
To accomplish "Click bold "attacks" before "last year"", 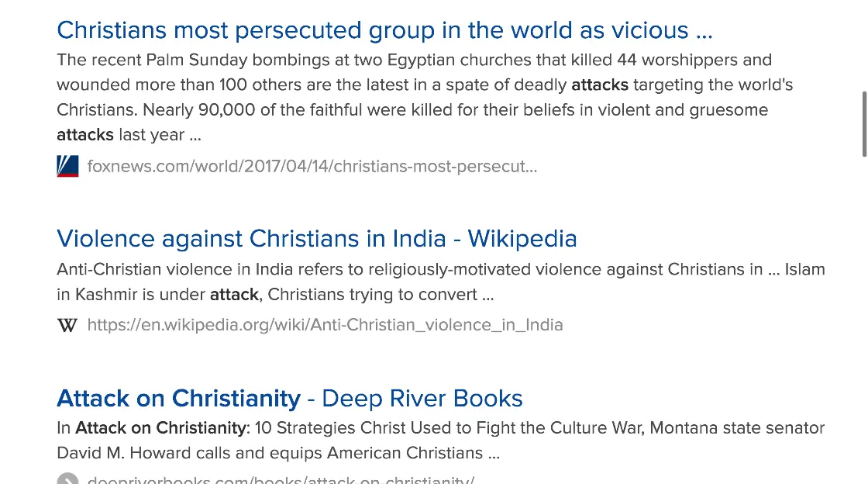I will coord(85,135).
